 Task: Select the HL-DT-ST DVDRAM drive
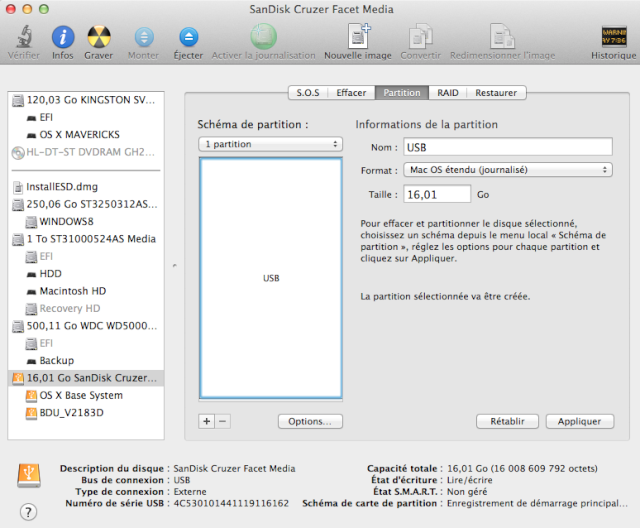click(x=86, y=152)
